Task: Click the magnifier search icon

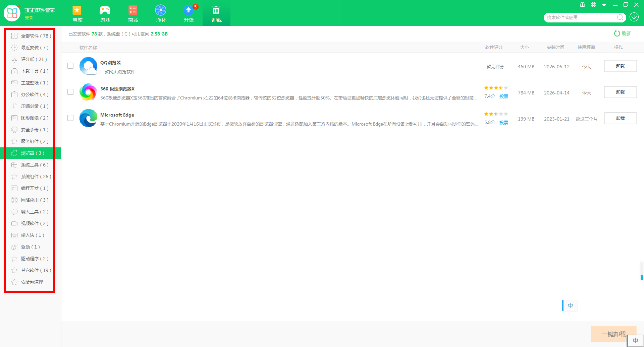Action: [x=620, y=17]
